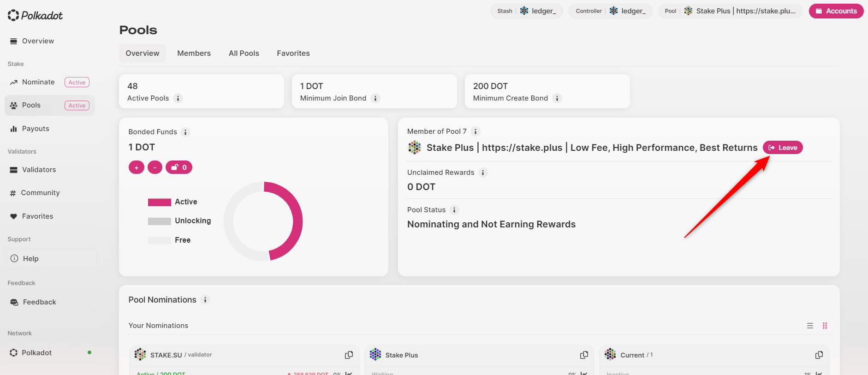Open the unlock chunks button showing 0
The image size is (868, 375).
coord(179,167)
